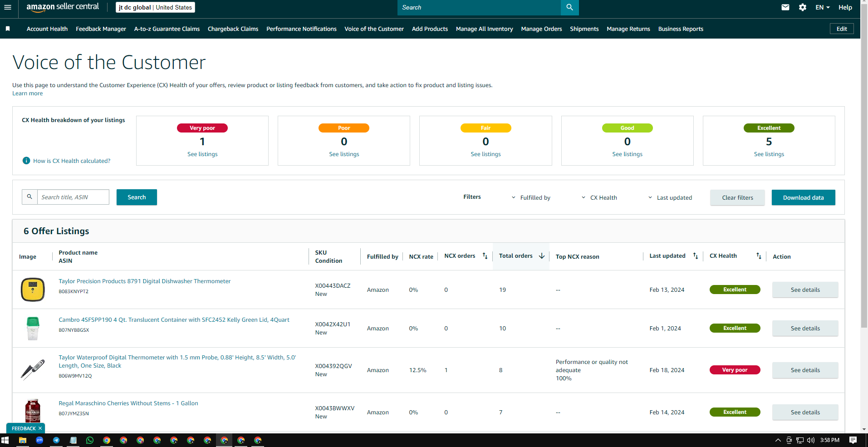Open WhatsApp from the taskbar

pyautogui.click(x=90, y=440)
